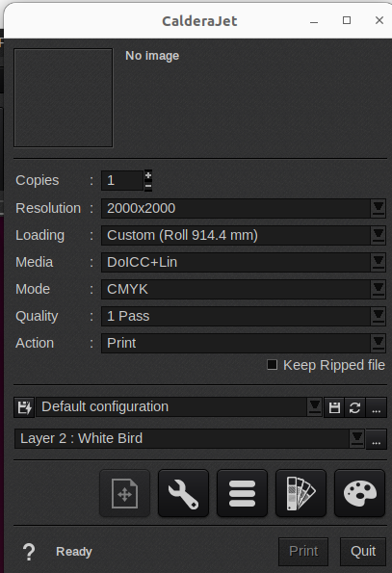This screenshot has height=573, width=392.
Task: Expand Default configuration dropdown arrow
Action: [315, 407]
